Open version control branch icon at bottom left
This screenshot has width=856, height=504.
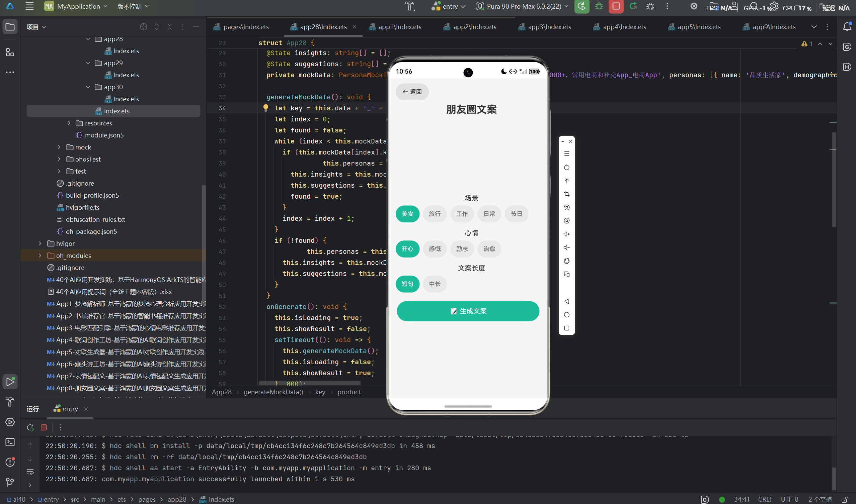click(x=10, y=482)
